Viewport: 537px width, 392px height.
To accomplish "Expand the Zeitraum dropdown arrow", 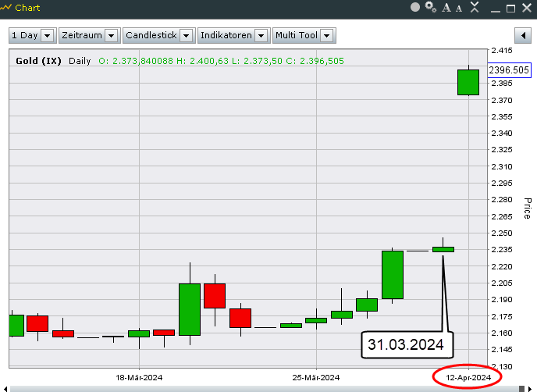I will [112, 35].
